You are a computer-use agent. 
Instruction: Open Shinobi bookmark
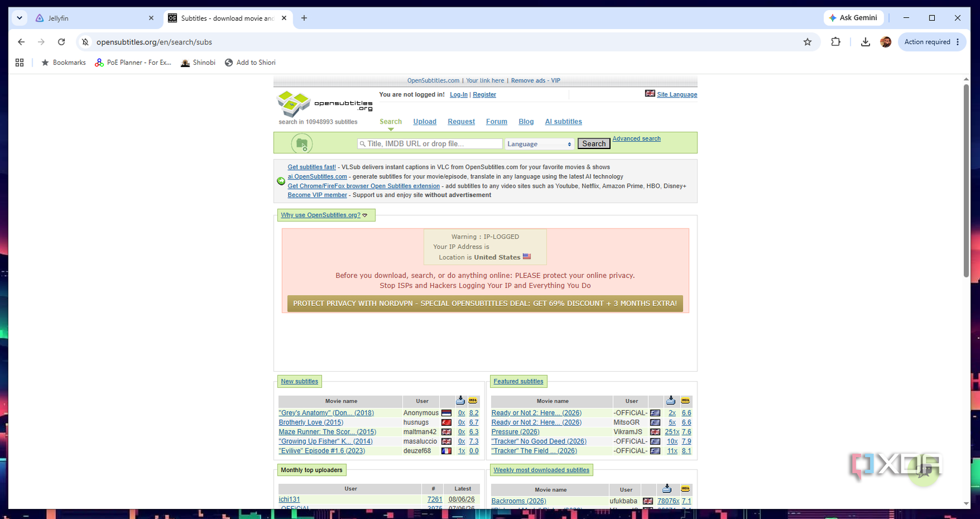[198, 62]
